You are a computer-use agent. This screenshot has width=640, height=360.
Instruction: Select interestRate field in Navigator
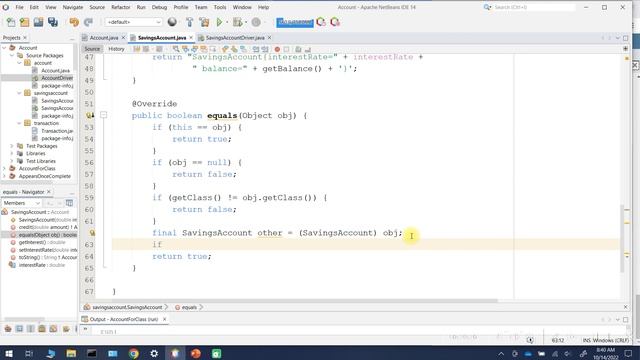(x=42, y=265)
